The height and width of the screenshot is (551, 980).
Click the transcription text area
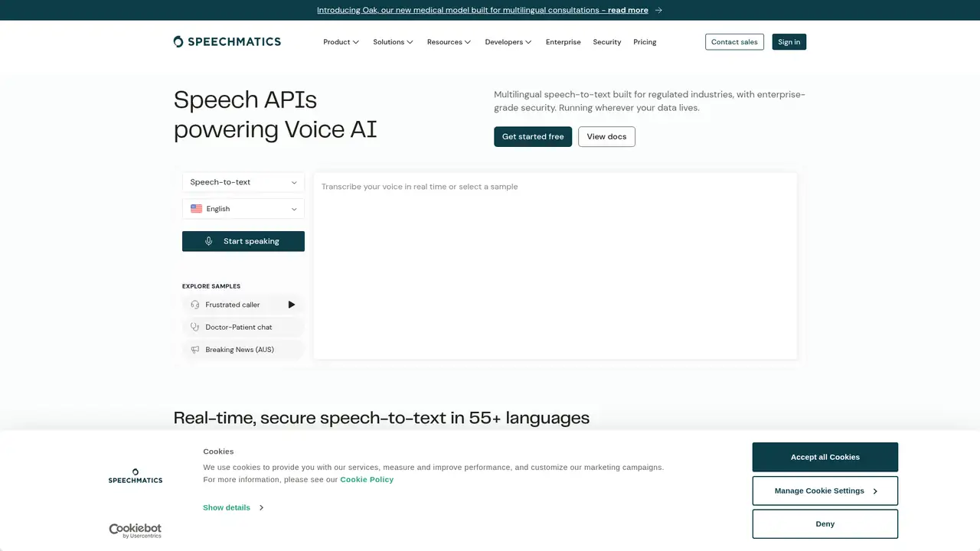tap(555, 266)
